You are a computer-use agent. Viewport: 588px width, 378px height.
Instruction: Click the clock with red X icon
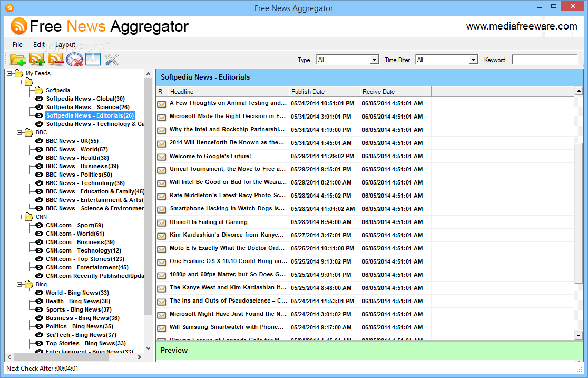click(x=74, y=59)
